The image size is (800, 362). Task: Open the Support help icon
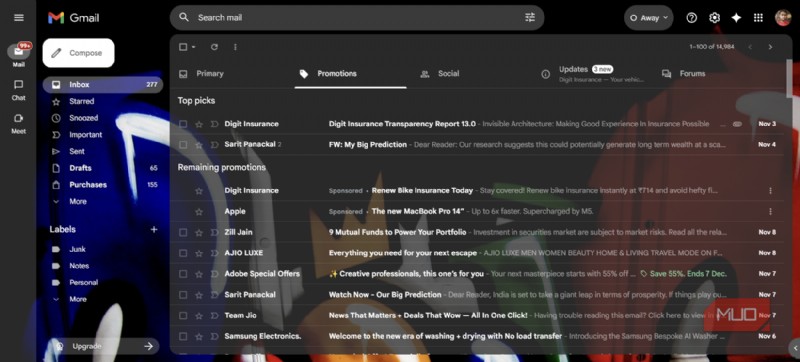click(x=691, y=18)
